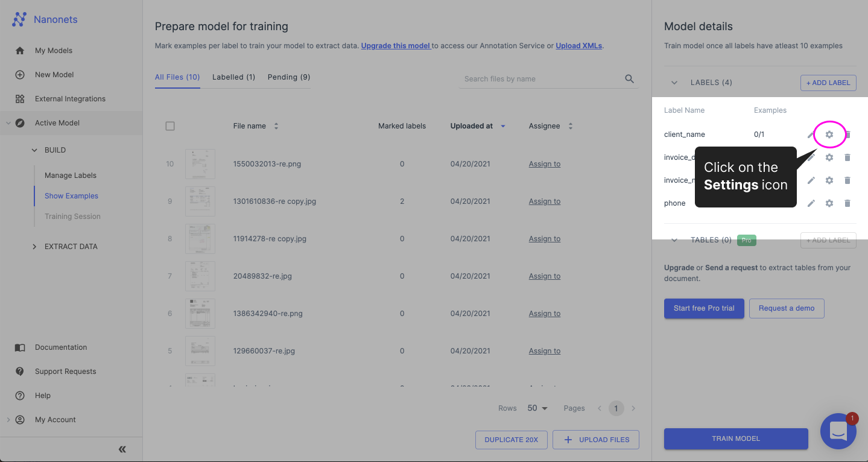Delete the label in the row above phone
The height and width of the screenshot is (462, 868).
pos(847,180)
